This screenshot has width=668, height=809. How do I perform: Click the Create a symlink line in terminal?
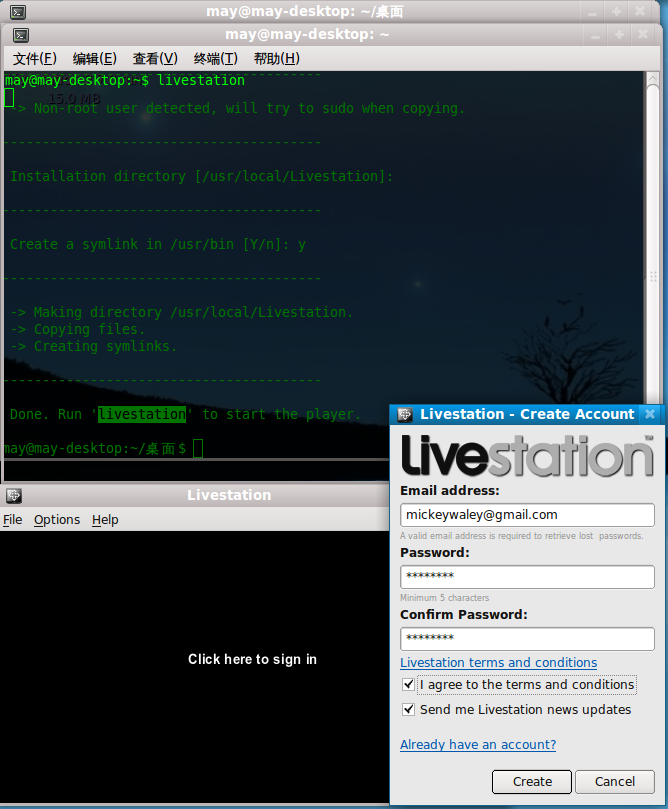coord(158,245)
